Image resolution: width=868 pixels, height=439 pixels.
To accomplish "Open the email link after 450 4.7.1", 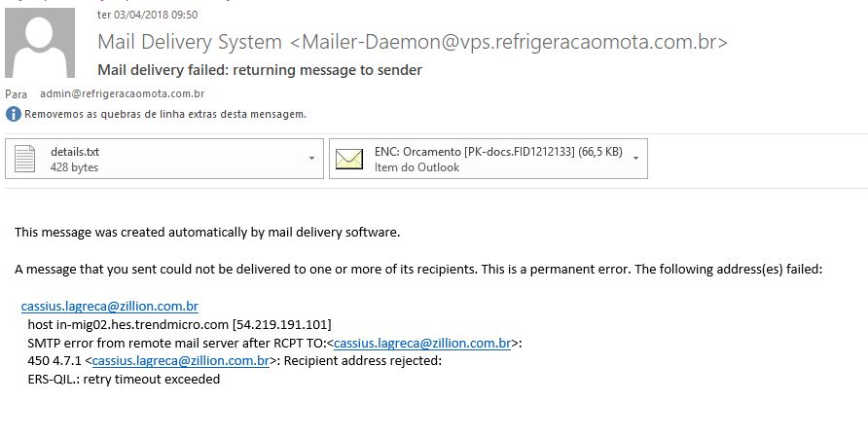I will (180, 361).
